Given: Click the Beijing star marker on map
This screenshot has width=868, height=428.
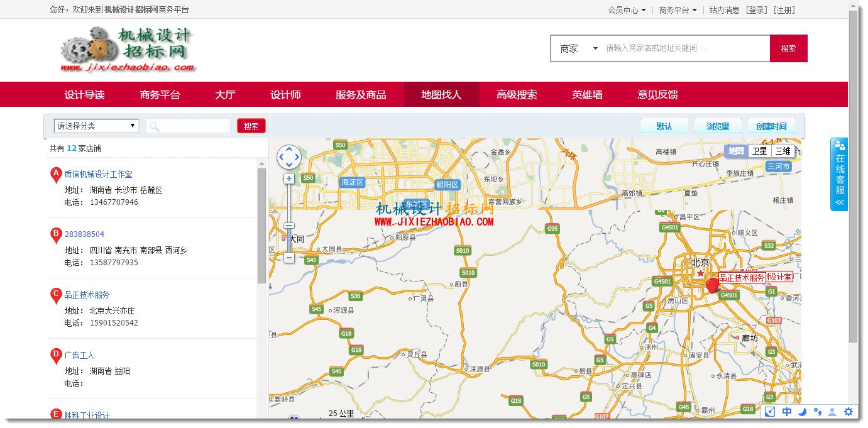Looking at the screenshot, I should point(700,273).
